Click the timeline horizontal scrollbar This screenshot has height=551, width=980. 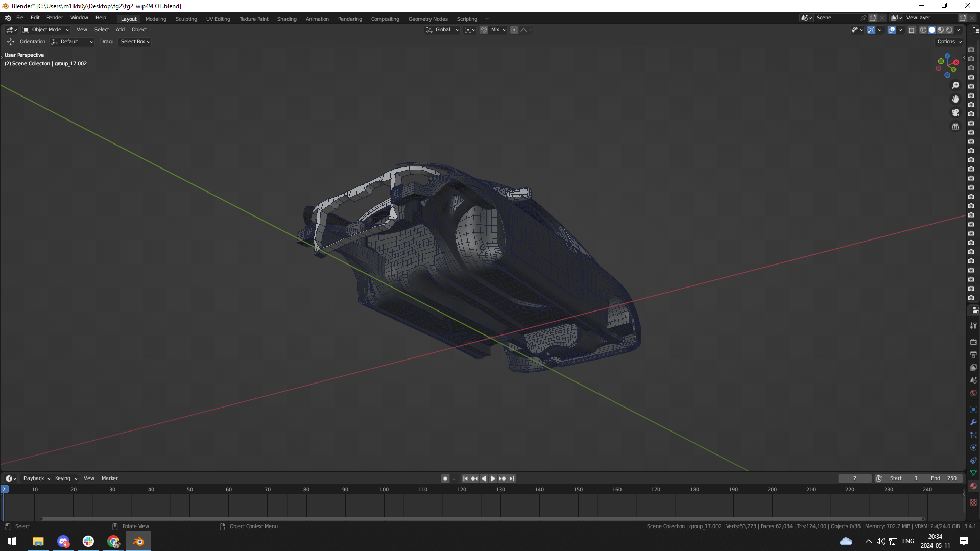click(x=483, y=519)
